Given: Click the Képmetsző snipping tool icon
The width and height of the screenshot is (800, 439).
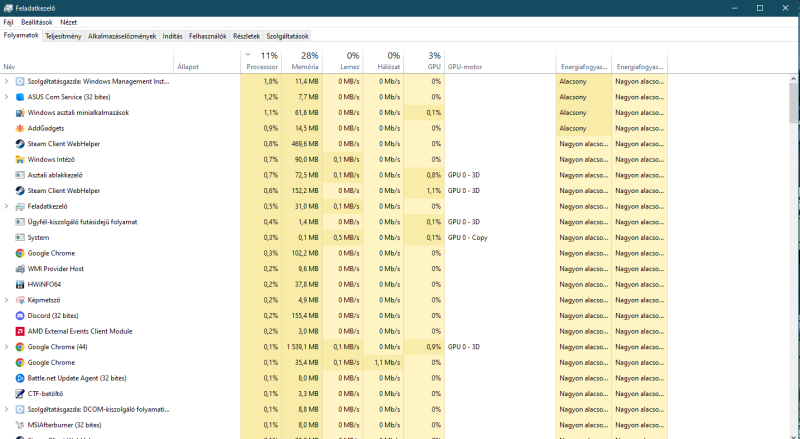Looking at the screenshot, I should [x=20, y=300].
